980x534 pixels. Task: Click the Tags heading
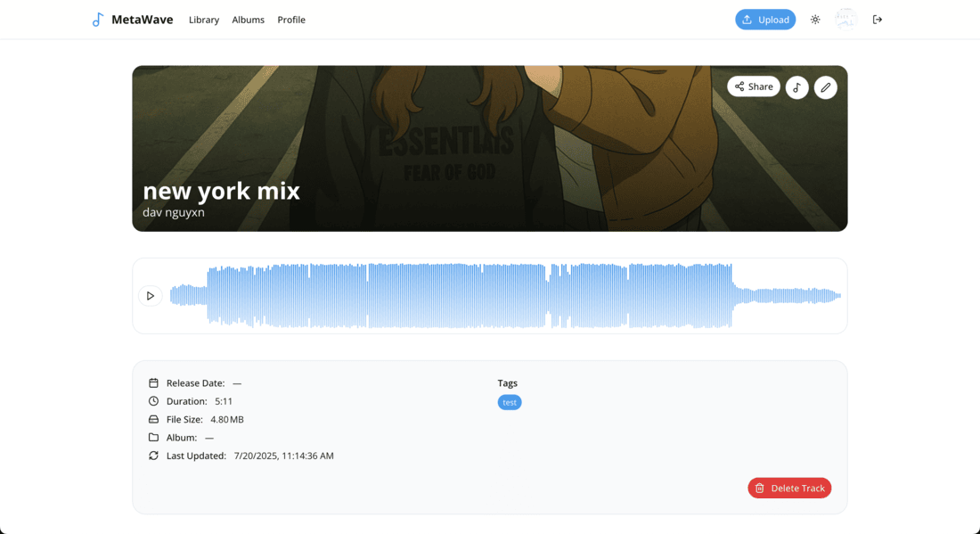(508, 383)
